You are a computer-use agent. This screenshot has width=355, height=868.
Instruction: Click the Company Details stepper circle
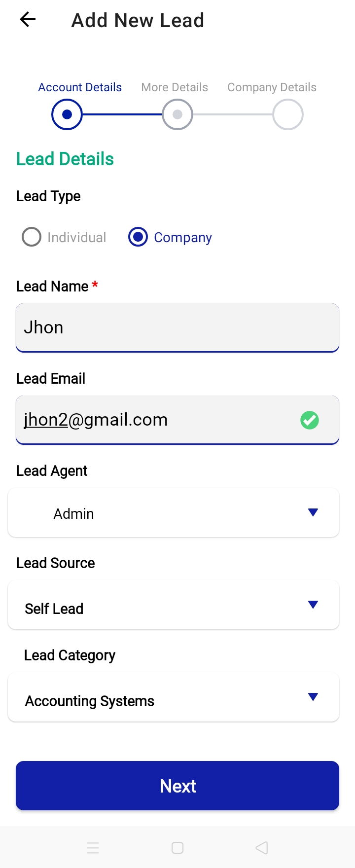287,114
